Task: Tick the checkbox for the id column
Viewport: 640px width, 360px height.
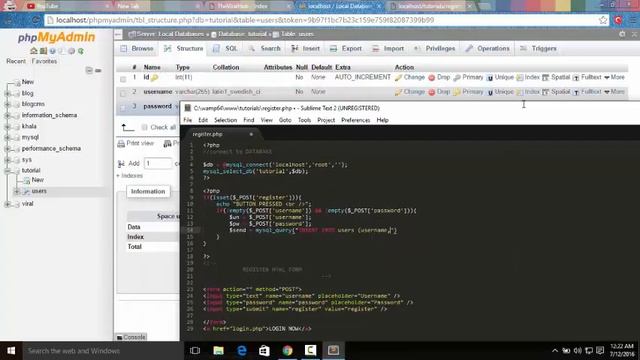Action: coord(123,79)
